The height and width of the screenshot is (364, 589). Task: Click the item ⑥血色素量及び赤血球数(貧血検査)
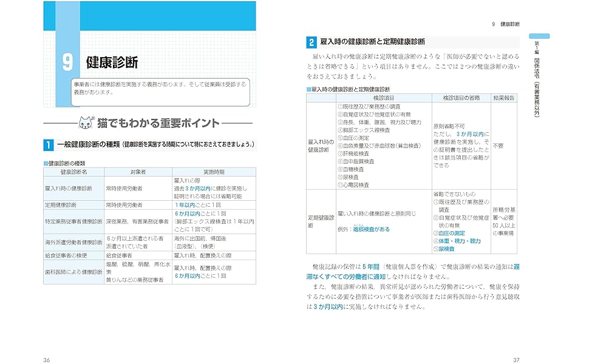point(380,146)
